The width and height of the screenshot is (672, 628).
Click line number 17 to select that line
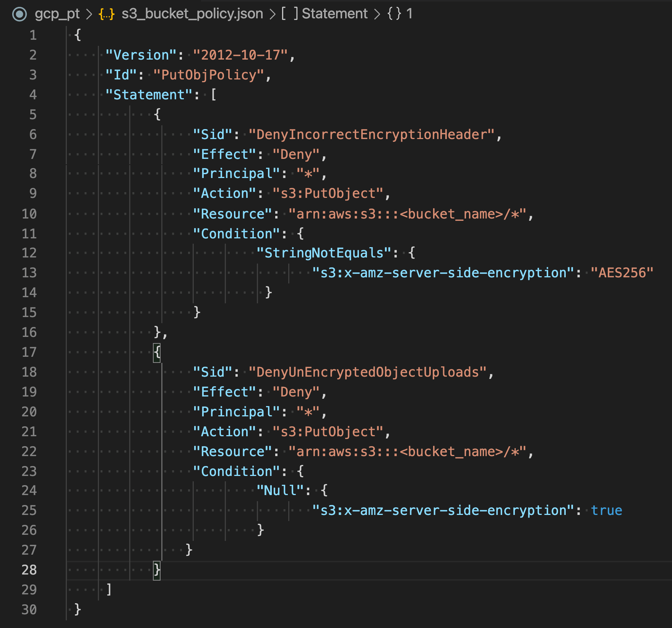(x=30, y=352)
